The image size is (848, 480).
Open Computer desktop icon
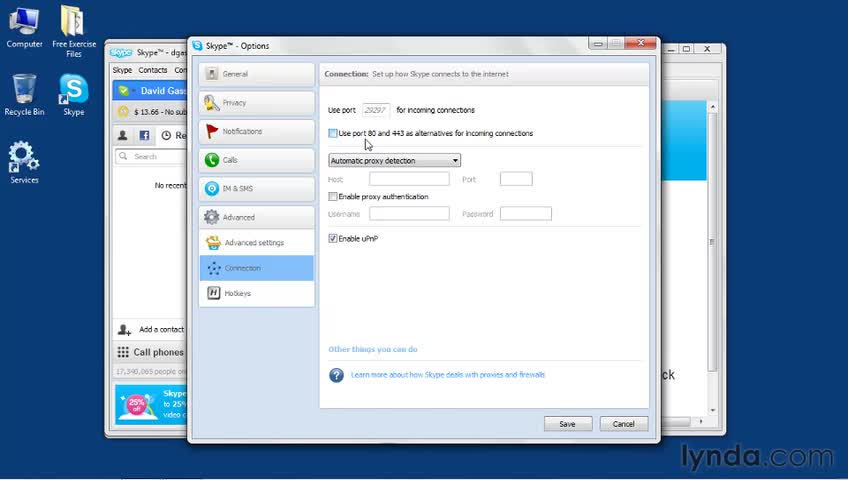pyautogui.click(x=24, y=26)
